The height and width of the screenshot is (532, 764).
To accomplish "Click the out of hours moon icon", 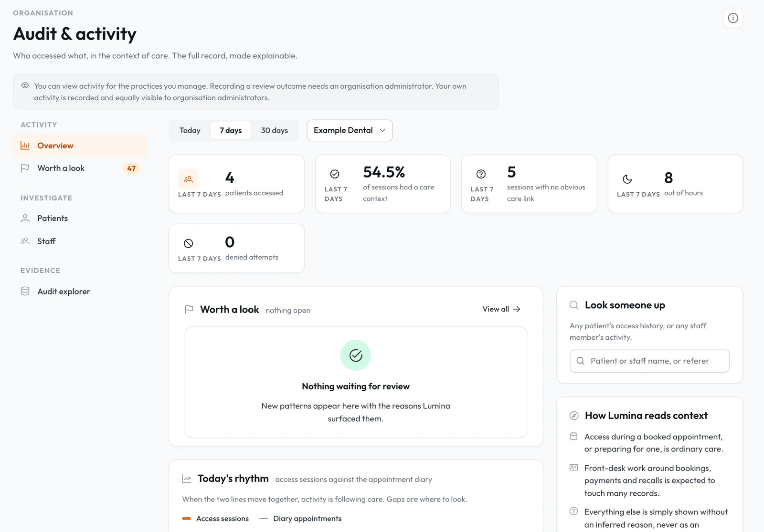I will click(x=627, y=179).
